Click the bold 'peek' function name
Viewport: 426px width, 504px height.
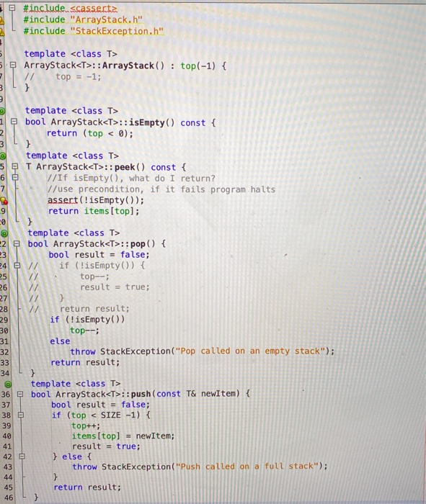tap(125, 167)
